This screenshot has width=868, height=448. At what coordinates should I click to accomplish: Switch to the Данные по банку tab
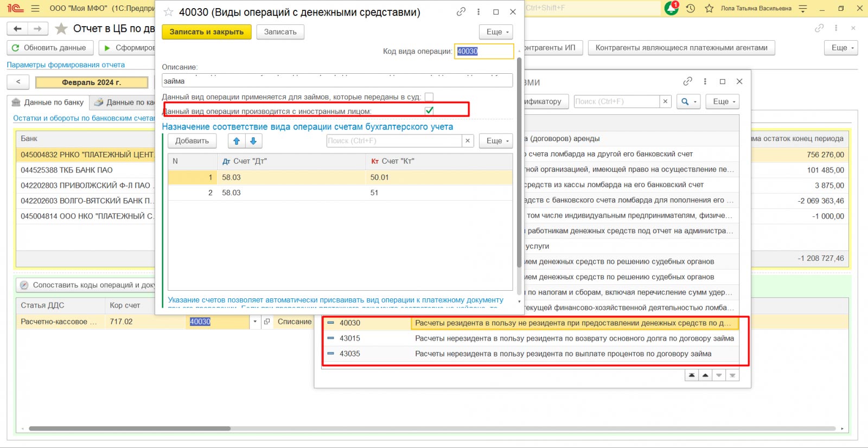point(48,103)
